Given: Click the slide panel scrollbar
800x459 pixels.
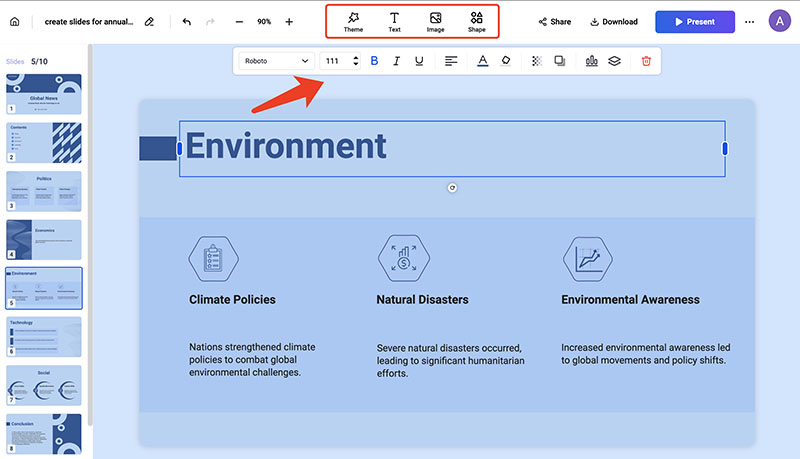Looking at the screenshot, I should (x=90, y=235).
